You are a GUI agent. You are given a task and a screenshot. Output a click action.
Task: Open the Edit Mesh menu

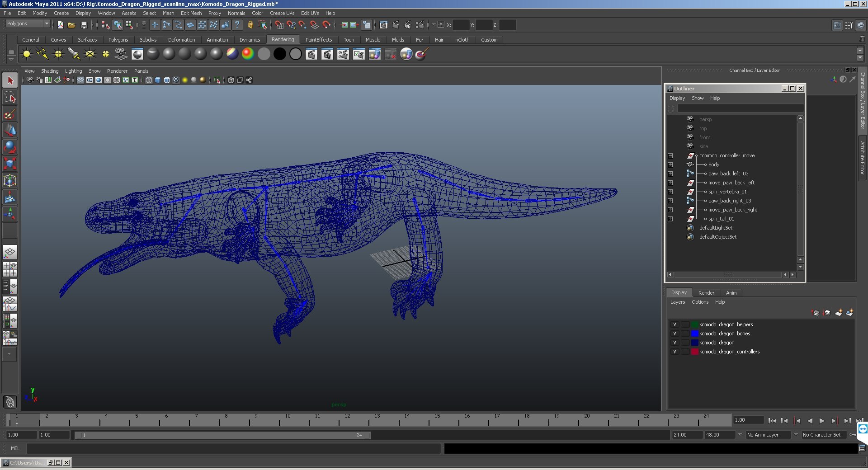coord(191,13)
